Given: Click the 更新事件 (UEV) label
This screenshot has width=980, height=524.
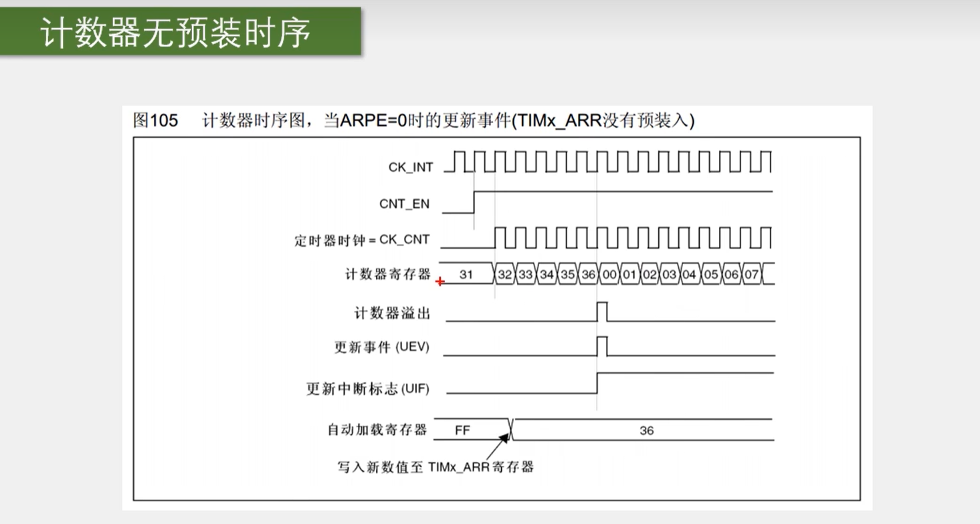Looking at the screenshot, I should point(381,347).
